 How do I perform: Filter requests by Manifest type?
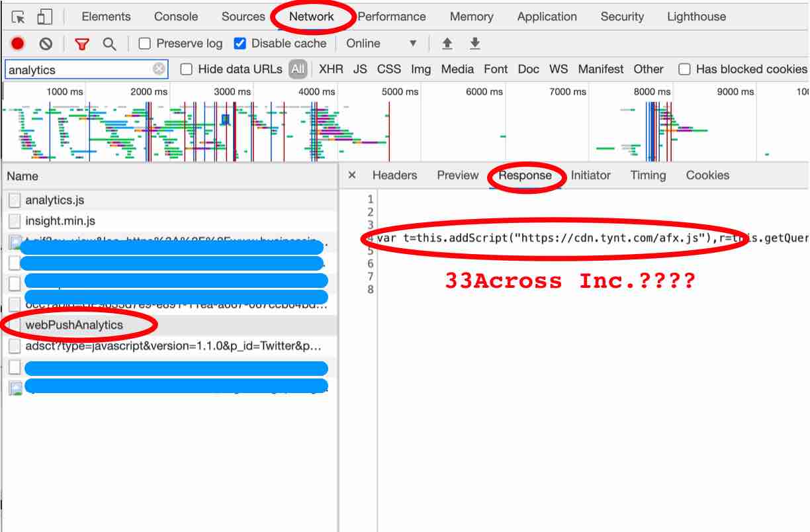[x=602, y=69]
